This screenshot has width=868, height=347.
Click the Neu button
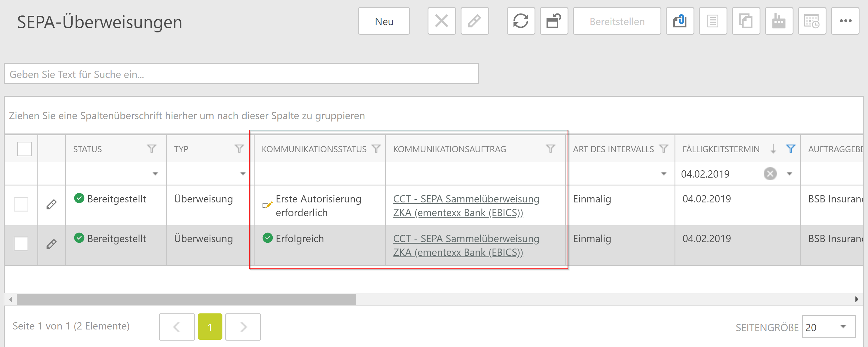[x=384, y=21]
